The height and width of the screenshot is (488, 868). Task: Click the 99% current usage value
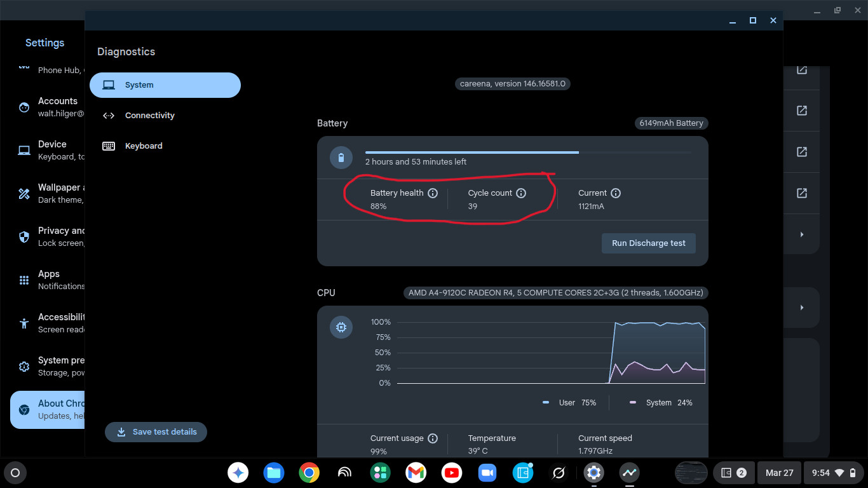379,451
